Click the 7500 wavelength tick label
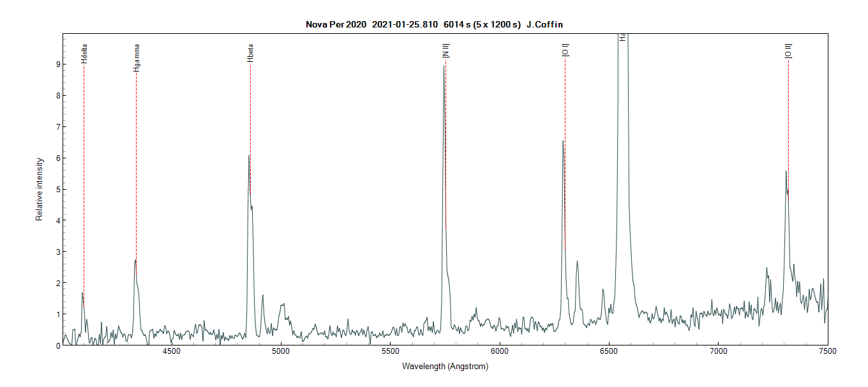Screen dimensions: 868x387 (x=828, y=351)
